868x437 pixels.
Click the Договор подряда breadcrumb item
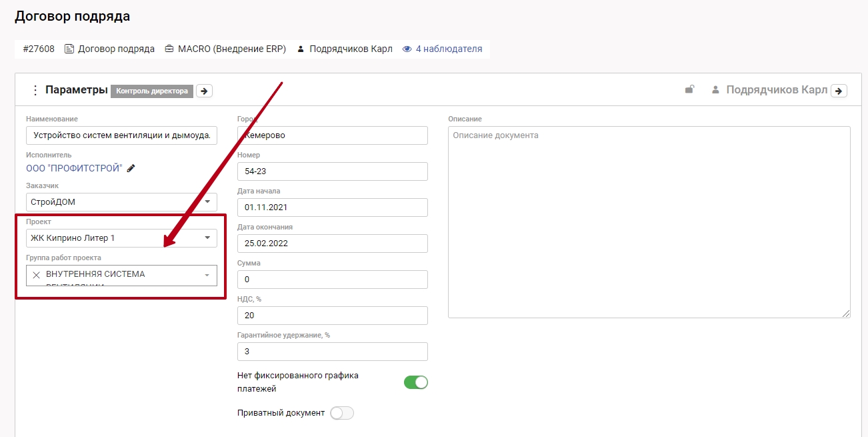click(x=116, y=49)
